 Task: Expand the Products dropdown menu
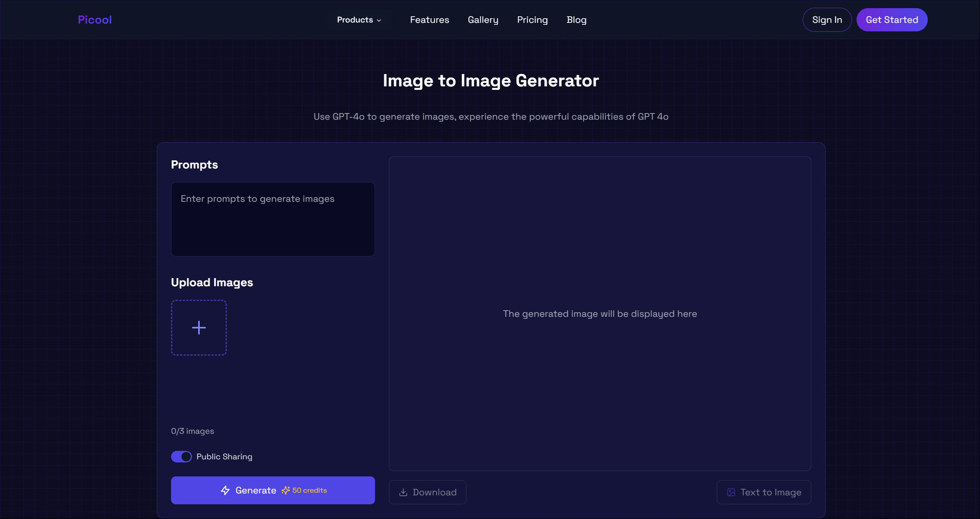(359, 20)
